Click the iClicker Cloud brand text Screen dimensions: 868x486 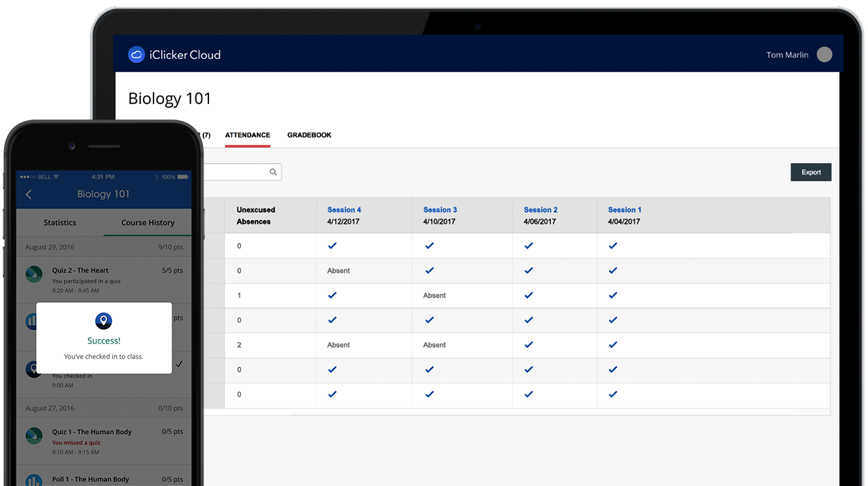click(185, 55)
